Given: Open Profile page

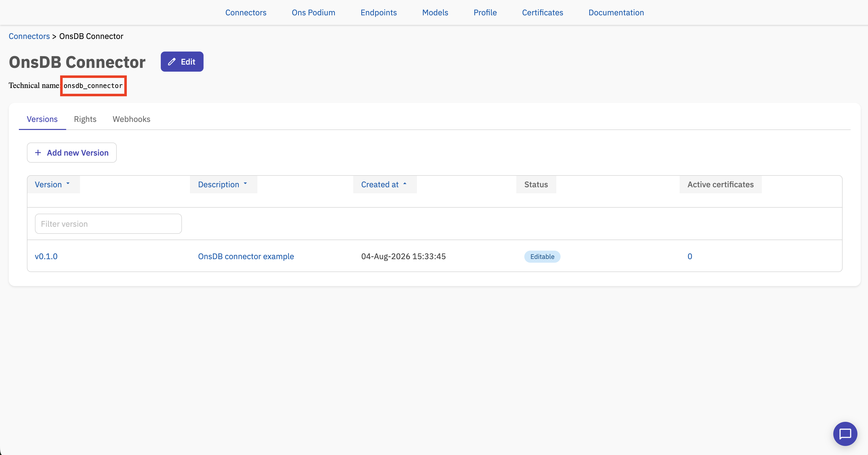Looking at the screenshot, I should pos(485,13).
